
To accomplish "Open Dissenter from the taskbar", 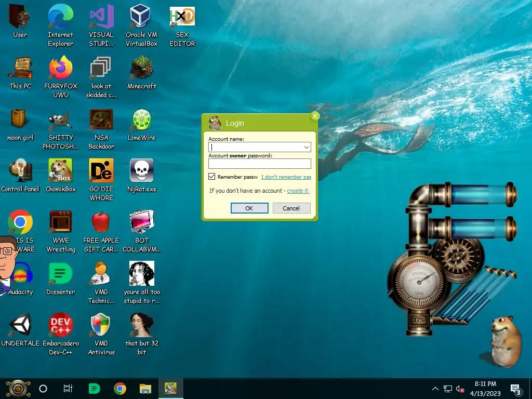I will click(94, 389).
